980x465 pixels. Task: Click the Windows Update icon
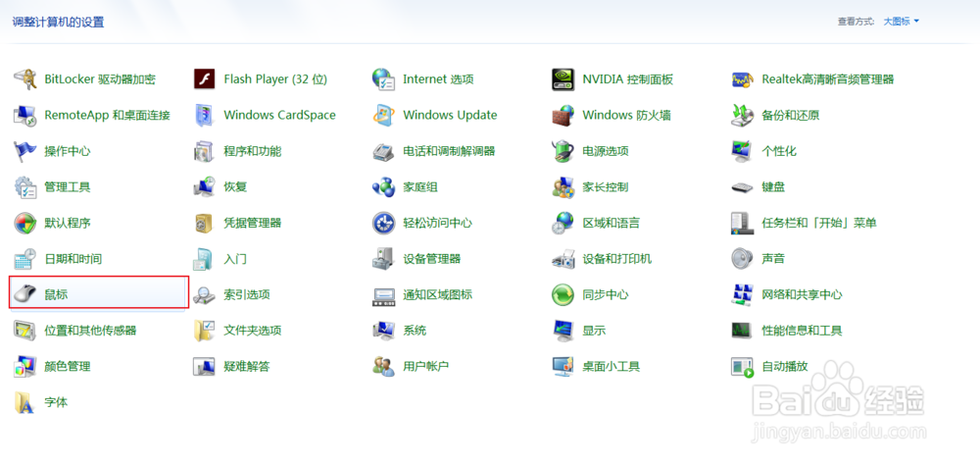pos(384,115)
